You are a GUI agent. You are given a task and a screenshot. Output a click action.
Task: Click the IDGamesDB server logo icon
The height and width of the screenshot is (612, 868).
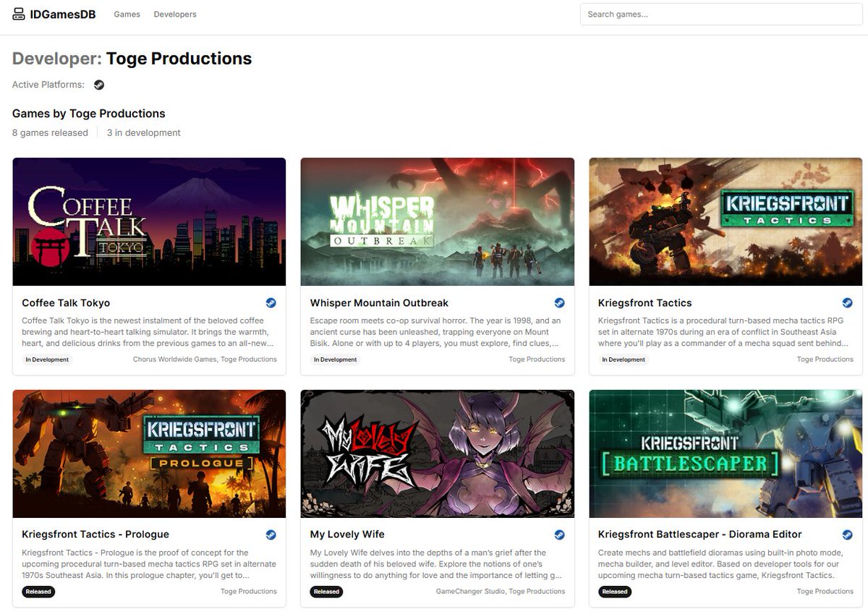[19, 14]
